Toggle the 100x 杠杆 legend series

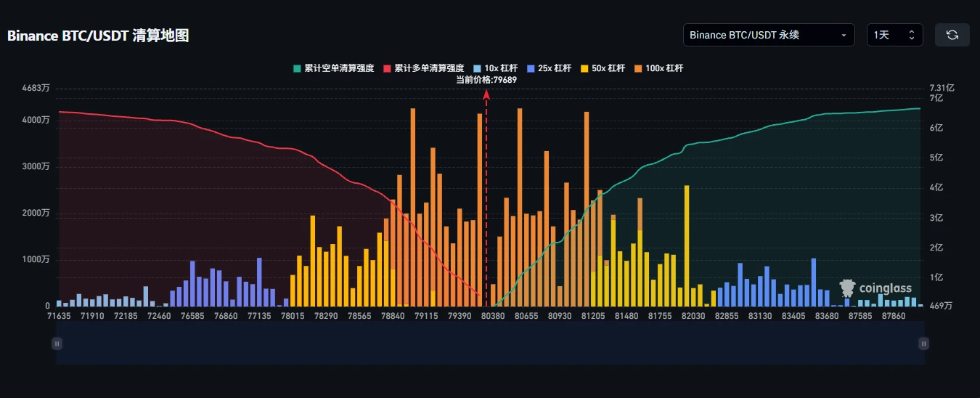coord(658,68)
